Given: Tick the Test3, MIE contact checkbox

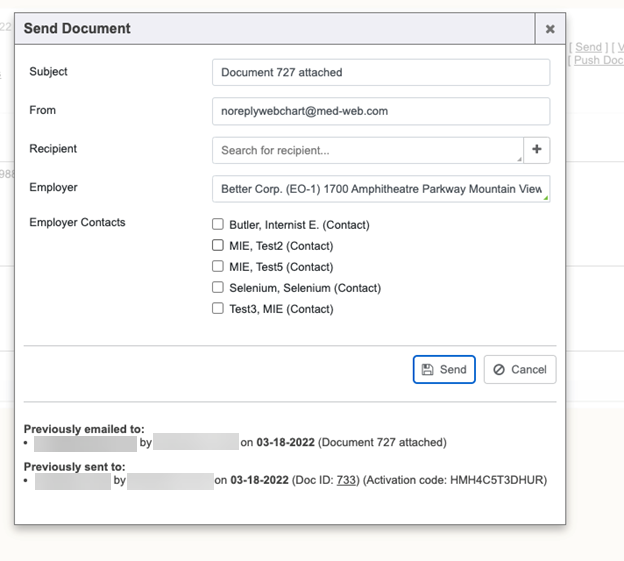Looking at the screenshot, I should (218, 309).
